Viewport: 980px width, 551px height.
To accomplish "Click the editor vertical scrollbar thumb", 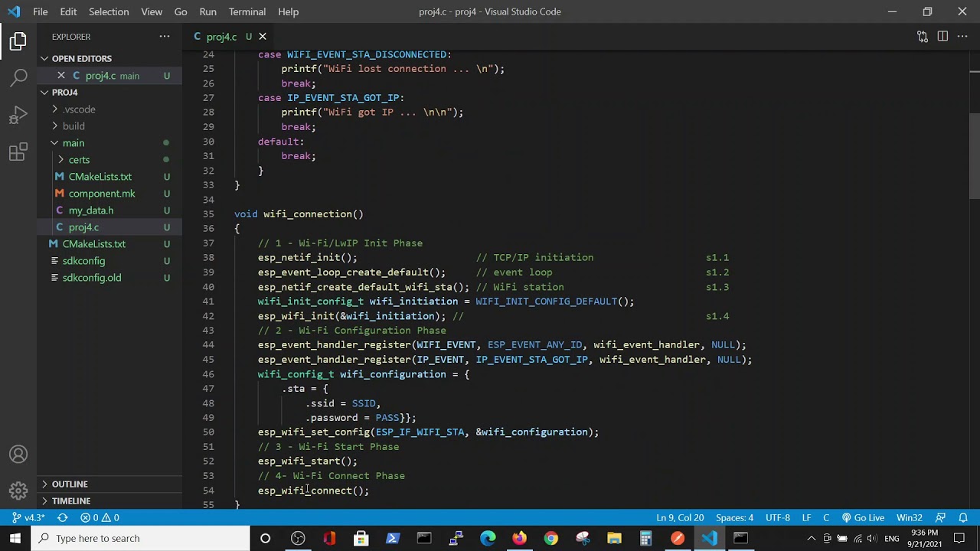I will (x=975, y=155).
